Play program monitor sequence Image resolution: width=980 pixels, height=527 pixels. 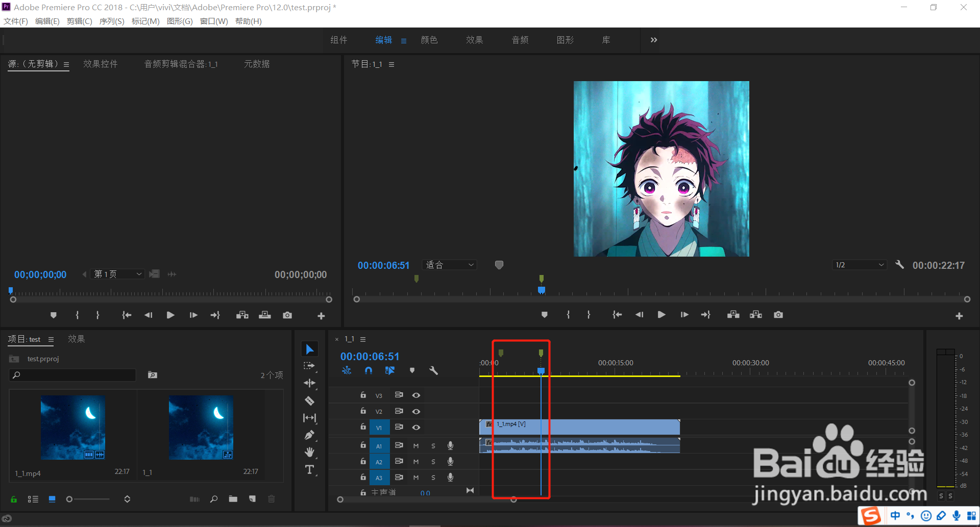tap(661, 315)
